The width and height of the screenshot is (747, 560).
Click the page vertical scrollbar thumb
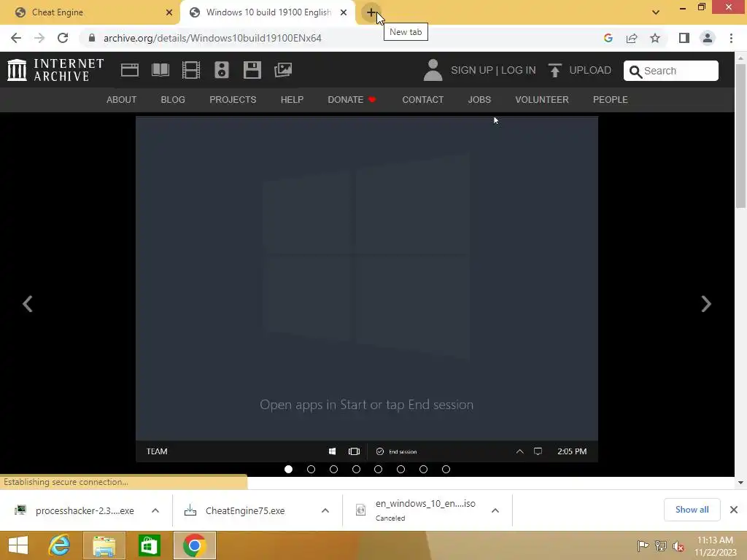[740, 136]
